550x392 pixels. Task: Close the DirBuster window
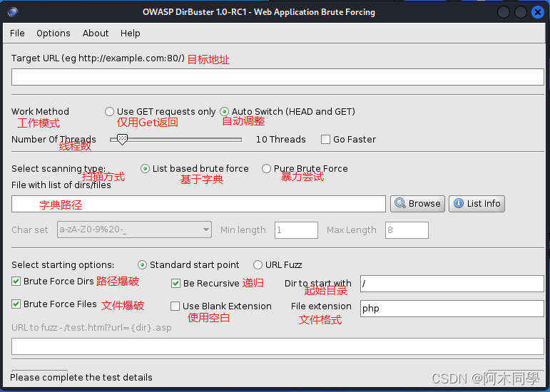pos(537,12)
